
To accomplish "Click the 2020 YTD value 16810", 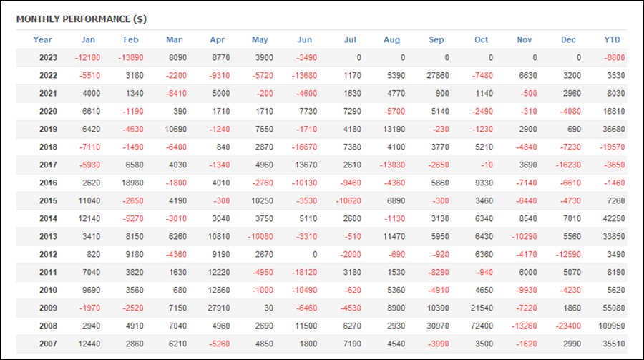I will 614,112.
